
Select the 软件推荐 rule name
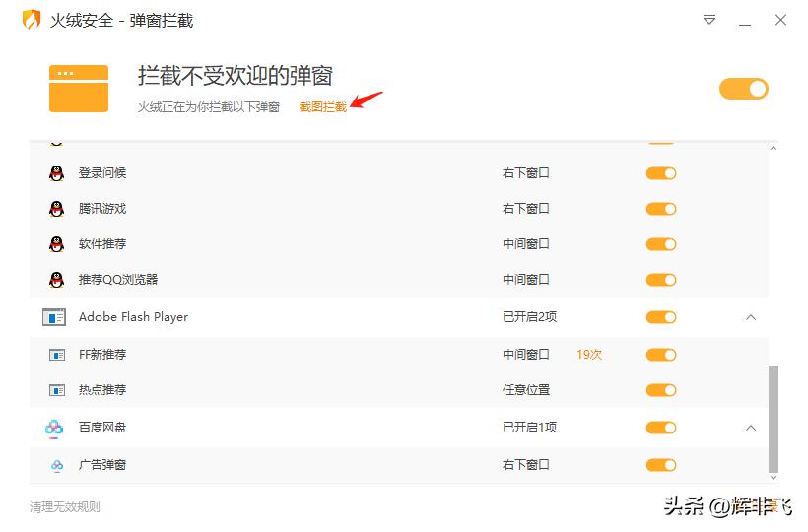coord(102,243)
